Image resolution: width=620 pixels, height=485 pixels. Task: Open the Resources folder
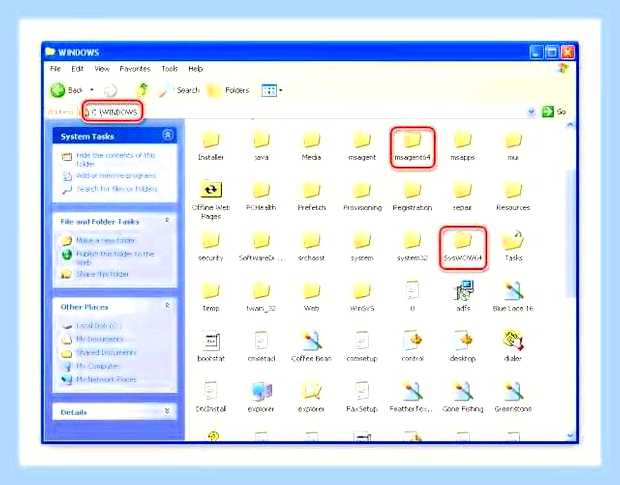point(513,196)
